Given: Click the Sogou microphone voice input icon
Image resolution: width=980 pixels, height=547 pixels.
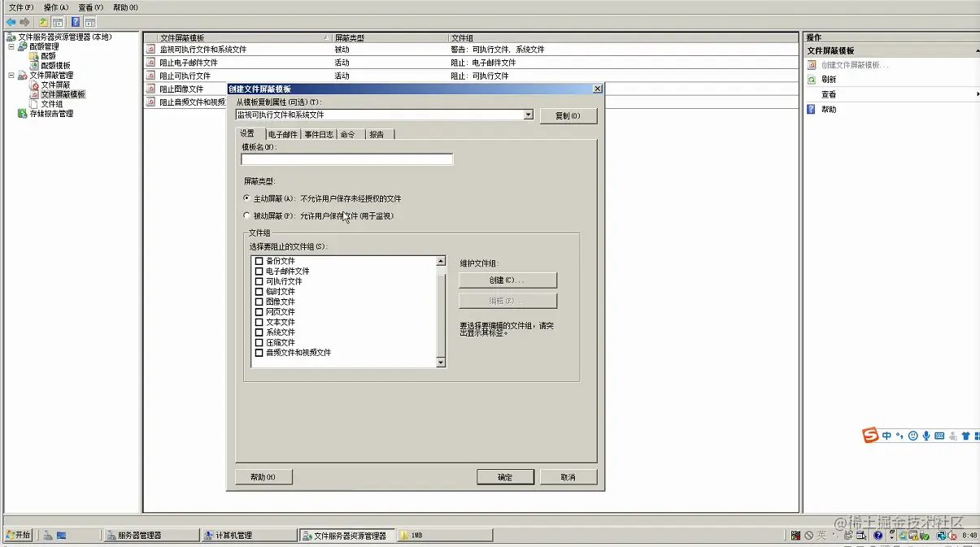Looking at the screenshot, I should coord(926,436).
